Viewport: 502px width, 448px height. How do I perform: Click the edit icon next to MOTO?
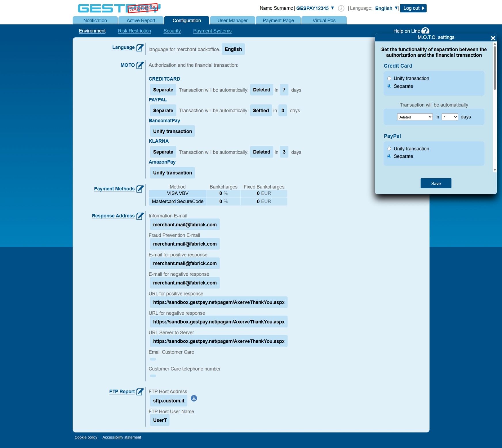point(140,65)
